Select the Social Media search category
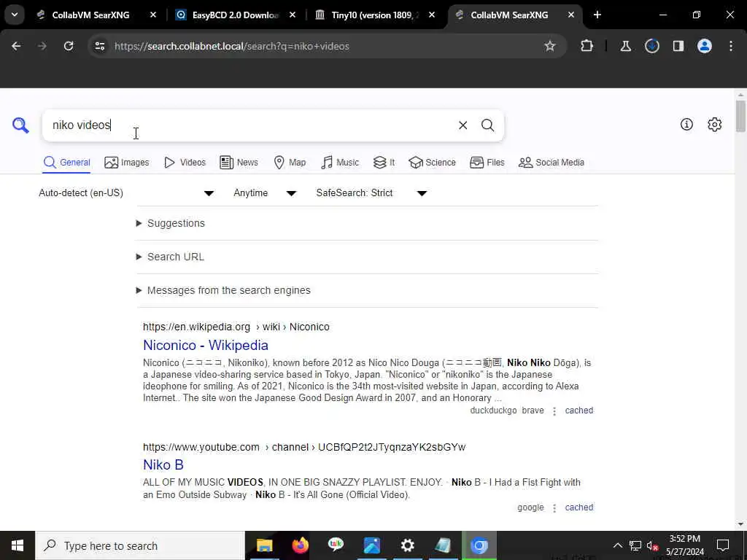Image resolution: width=747 pixels, height=560 pixels. coord(551,163)
